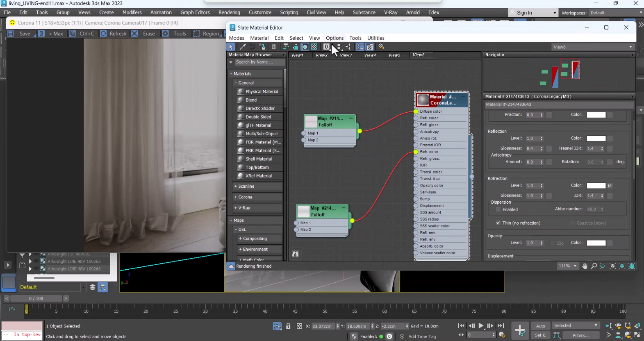Click the Set Keys large plus button
The image size is (644, 341).
coord(520,330)
